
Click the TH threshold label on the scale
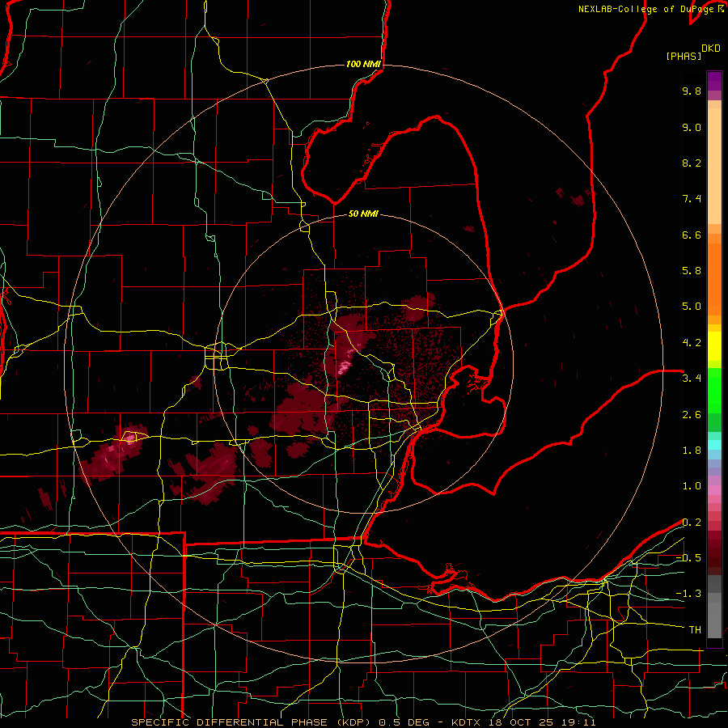click(x=695, y=630)
